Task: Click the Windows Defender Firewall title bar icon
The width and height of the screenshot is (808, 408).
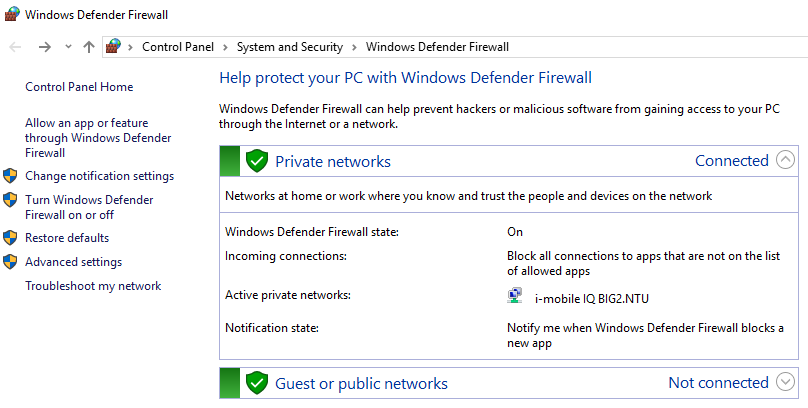Action: point(12,15)
